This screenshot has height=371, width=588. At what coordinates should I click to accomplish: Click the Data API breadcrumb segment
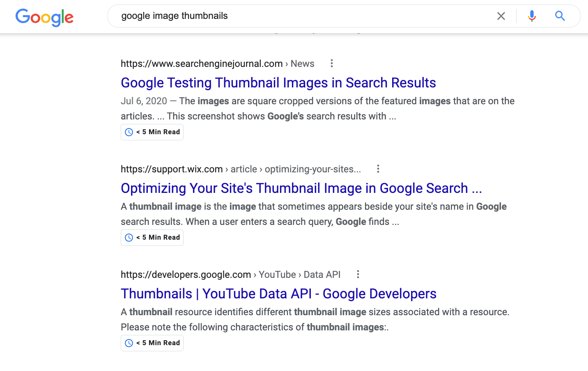tap(322, 274)
